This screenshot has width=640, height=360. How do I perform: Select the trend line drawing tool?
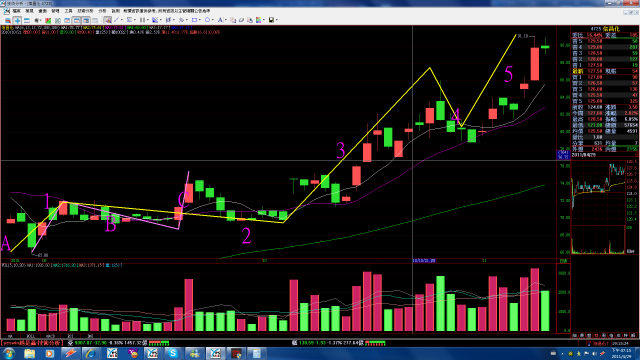[116, 20]
